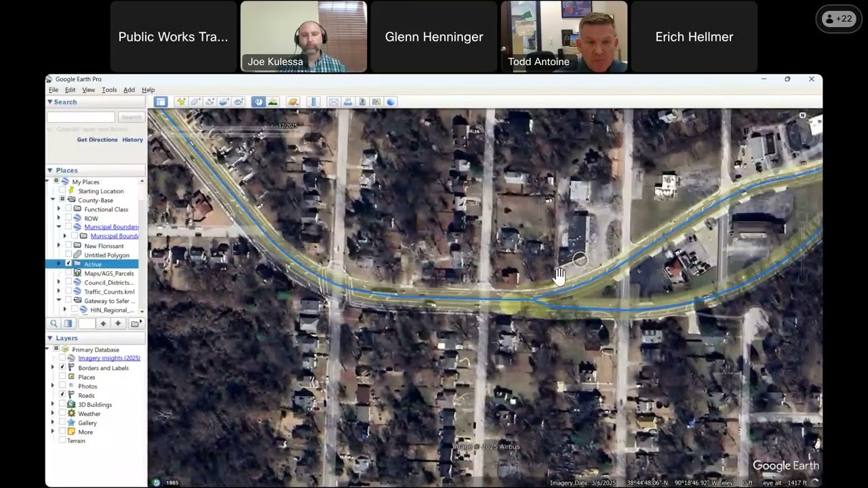Click the Record a Tour tool
868x488 pixels.
[x=238, y=102]
